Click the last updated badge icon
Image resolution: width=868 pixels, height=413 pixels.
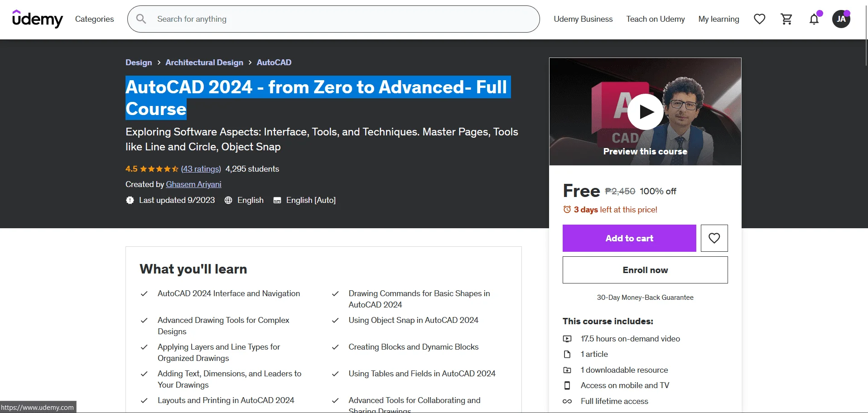pos(130,200)
